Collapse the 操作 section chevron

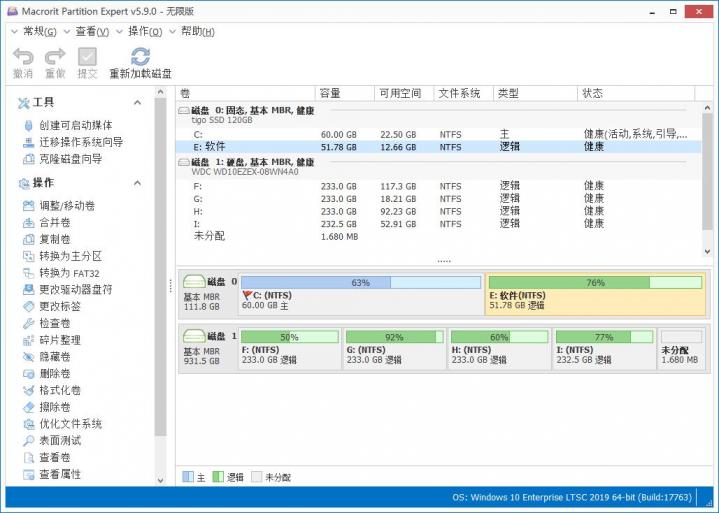pyautogui.click(x=137, y=183)
